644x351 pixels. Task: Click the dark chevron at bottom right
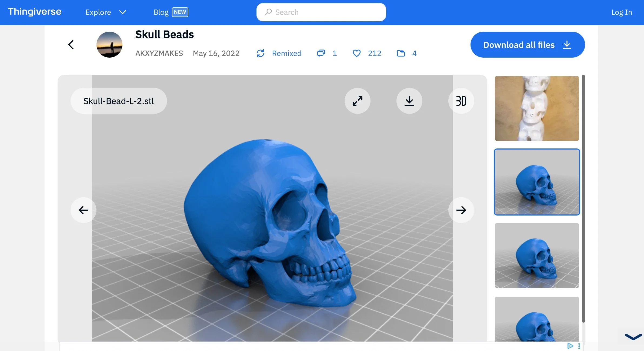(633, 337)
